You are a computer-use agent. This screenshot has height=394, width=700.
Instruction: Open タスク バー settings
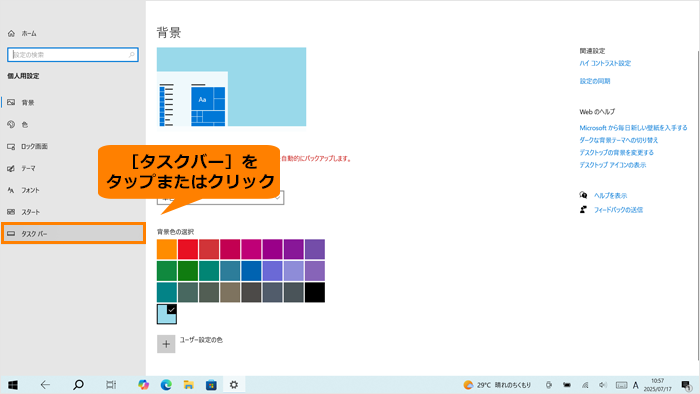(x=74, y=233)
